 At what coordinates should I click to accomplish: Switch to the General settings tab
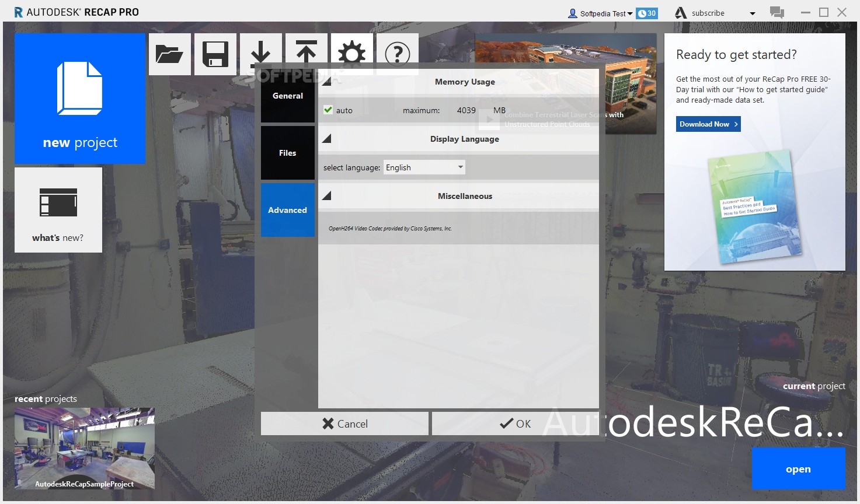coord(288,96)
